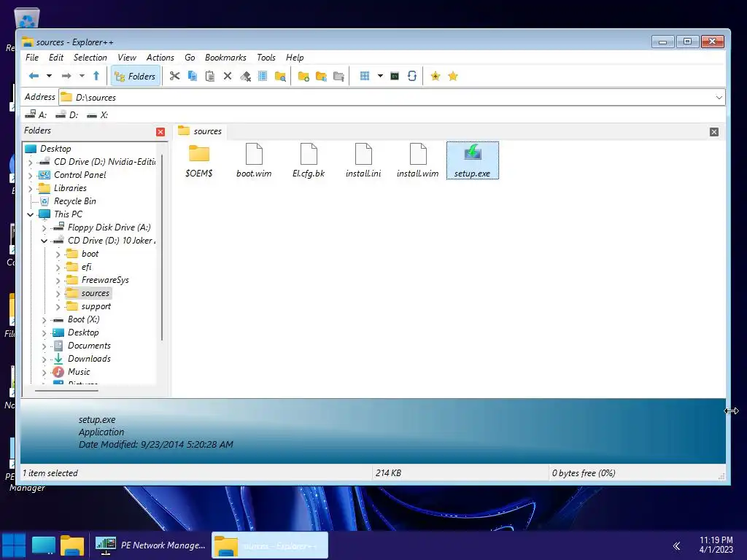Image resolution: width=747 pixels, height=560 pixels.
Task: Delete the selected item with X icon
Action: tap(228, 76)
